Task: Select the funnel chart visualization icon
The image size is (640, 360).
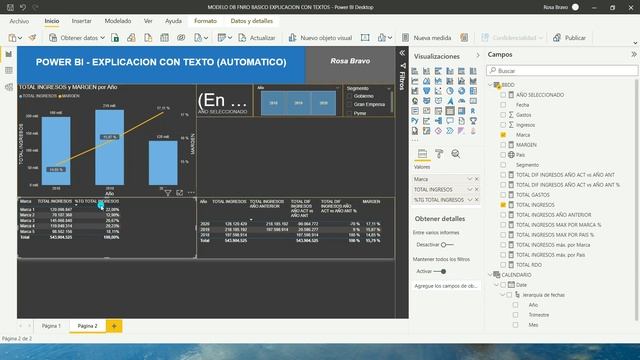Action: [427, 91]
